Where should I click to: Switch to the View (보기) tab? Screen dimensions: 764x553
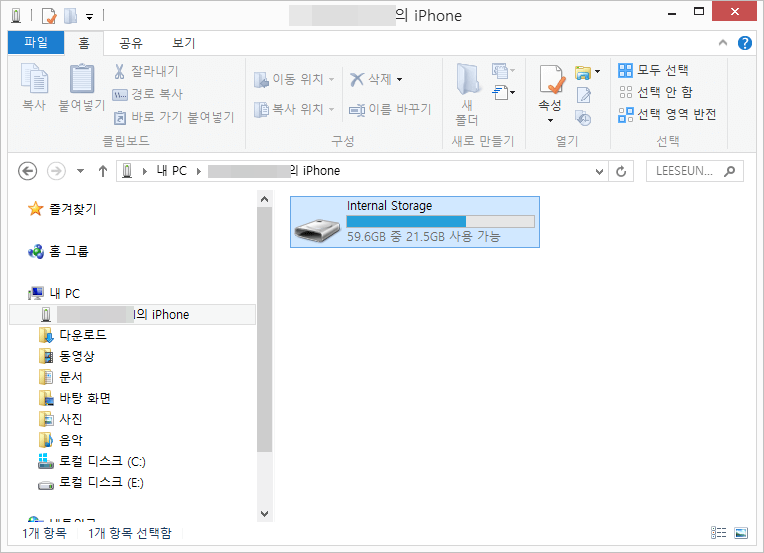pos(184,43)
